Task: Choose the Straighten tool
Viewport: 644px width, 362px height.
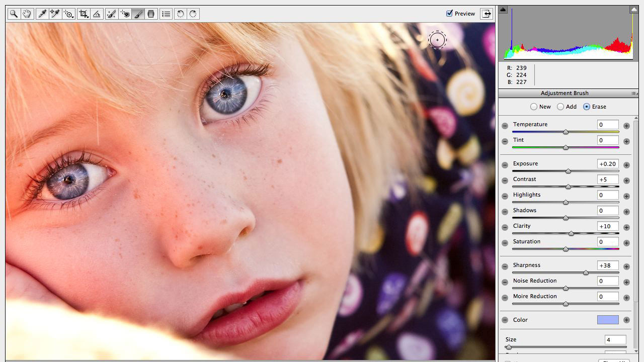Action: click(97, 14)
